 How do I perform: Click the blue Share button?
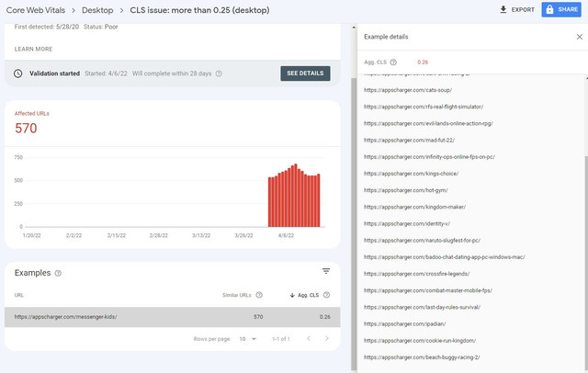point(561,9)
